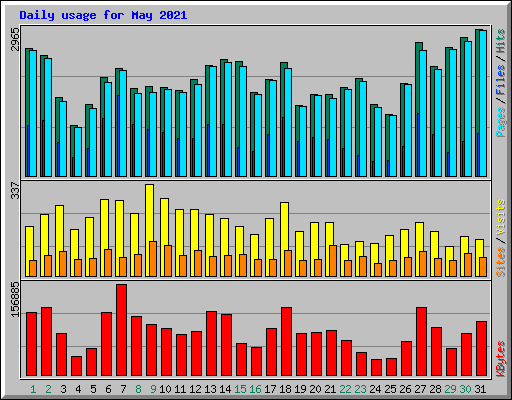Click the orange sites bar for day 9
Viewport: 512px width, 400px height.
tap(153, 259)
